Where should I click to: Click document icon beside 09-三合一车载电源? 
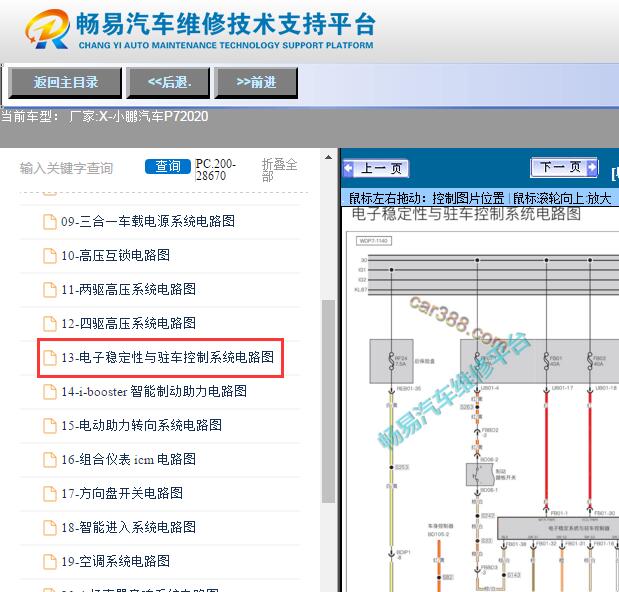[50, 221]
